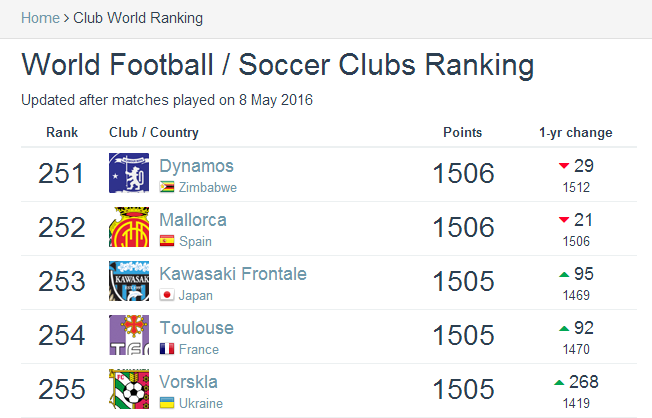Open the Mallorca club link
The image size is (652, 418).
193,220
